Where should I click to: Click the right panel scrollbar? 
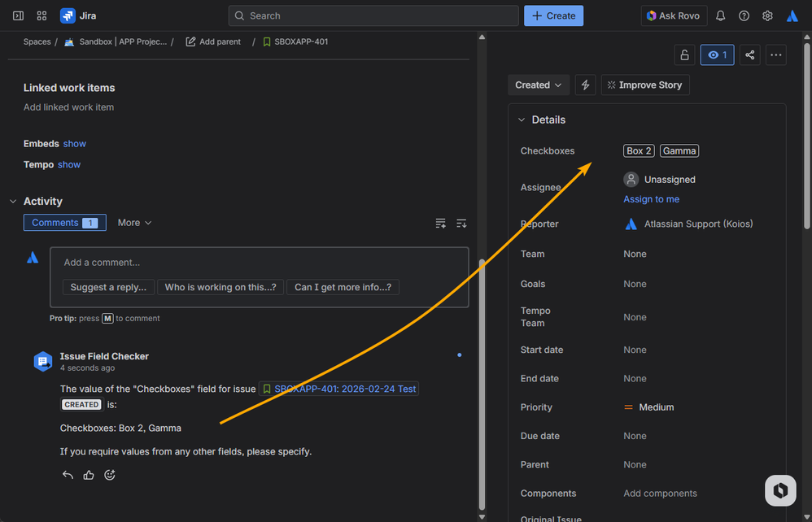807,134
